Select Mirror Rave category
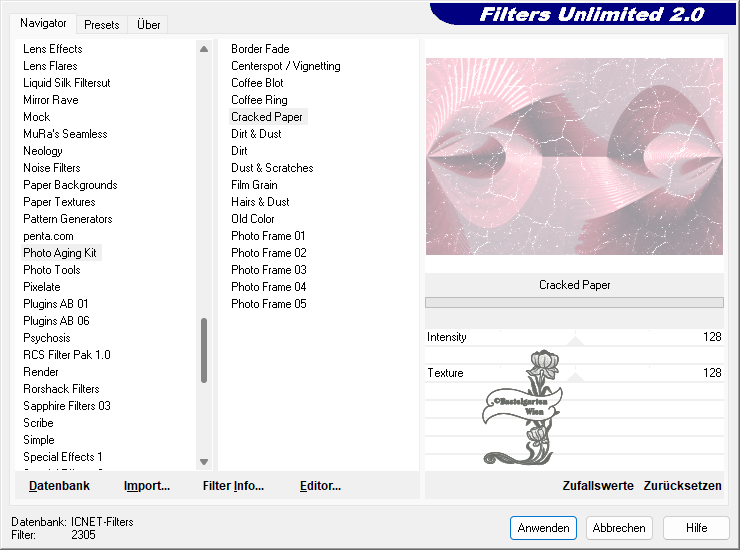The width and height of the screenshot is (740, 550). [50, 100]
